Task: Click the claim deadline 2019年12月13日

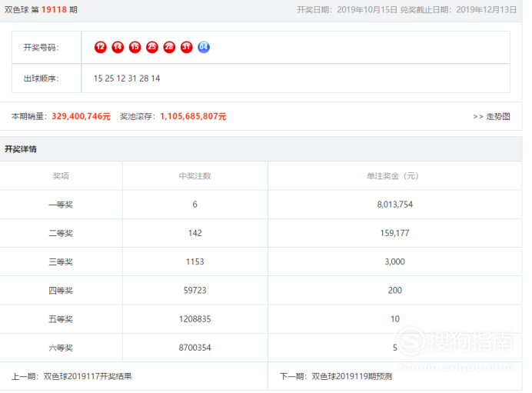Action: pyautogui.click(x=486, y=9)
